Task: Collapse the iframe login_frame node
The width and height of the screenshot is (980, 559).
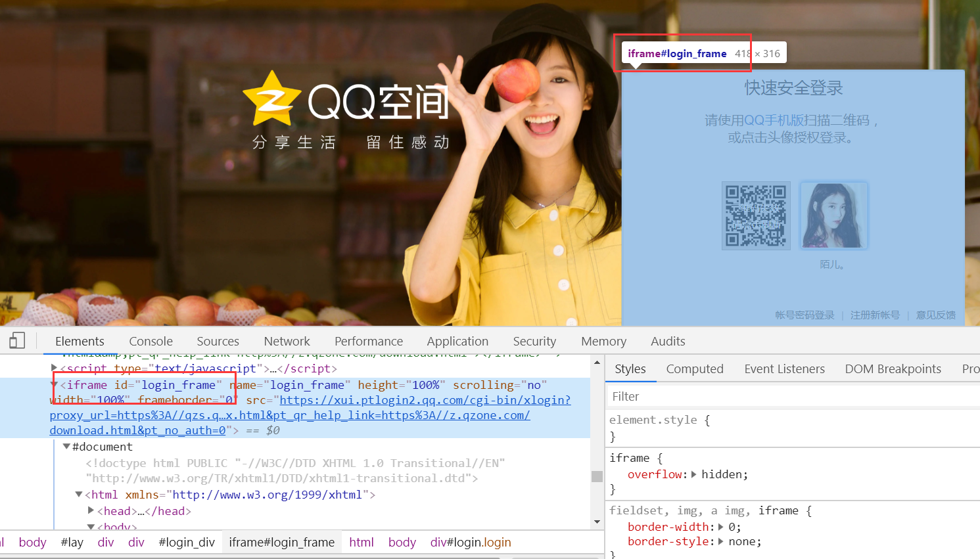Action: 55,384
